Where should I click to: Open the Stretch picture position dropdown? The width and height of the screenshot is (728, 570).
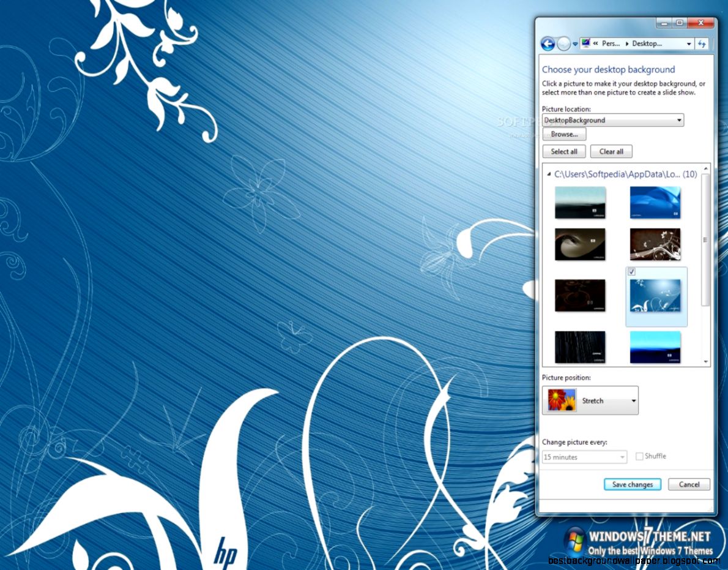(634, 400)
